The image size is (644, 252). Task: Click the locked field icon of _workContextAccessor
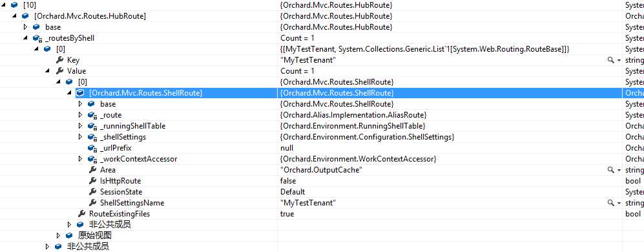tap(92, 159)
